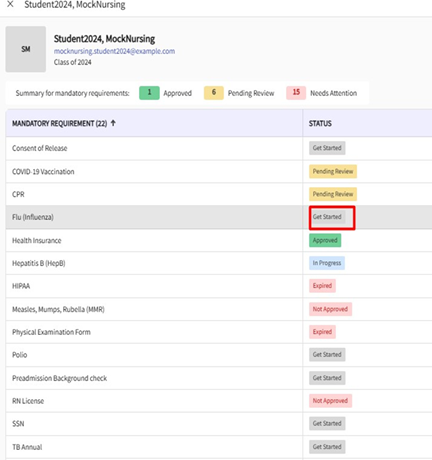The image size is (432, 460).
Task: Click the Expired badge for HIPAA
Action: 322,286
